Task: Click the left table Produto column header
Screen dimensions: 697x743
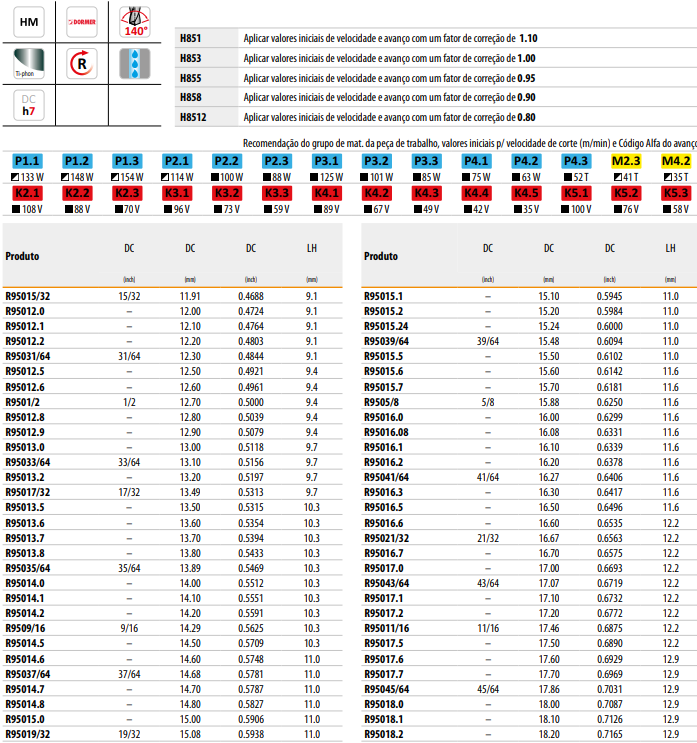Action: click(x=22, y=256)
